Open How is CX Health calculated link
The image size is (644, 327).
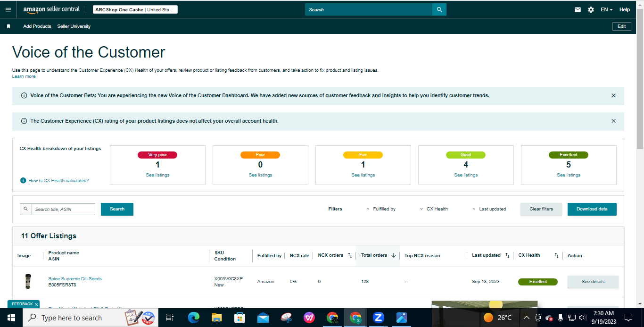(x=58, y=181)
